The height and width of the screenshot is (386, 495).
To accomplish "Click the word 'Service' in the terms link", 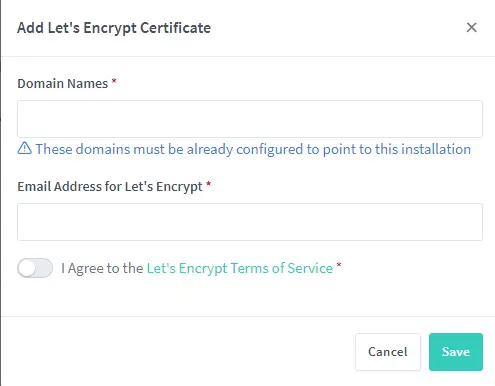I will (x=310, y=268).
